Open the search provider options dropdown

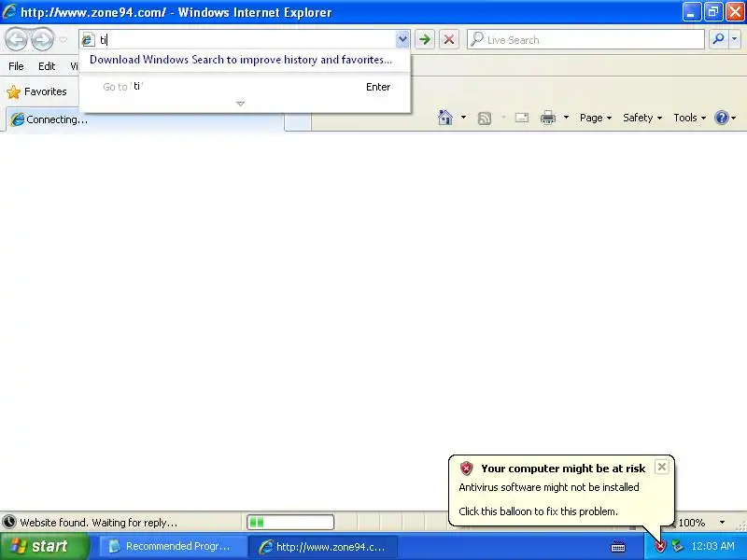(735, 39)
